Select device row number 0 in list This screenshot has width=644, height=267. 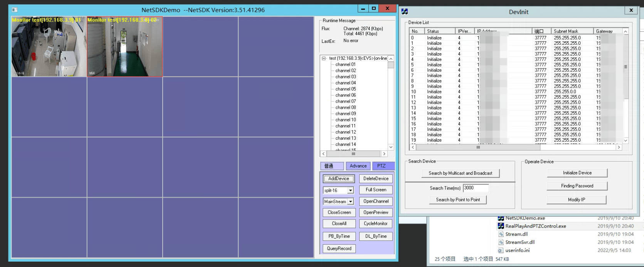[x=516, y=38]
